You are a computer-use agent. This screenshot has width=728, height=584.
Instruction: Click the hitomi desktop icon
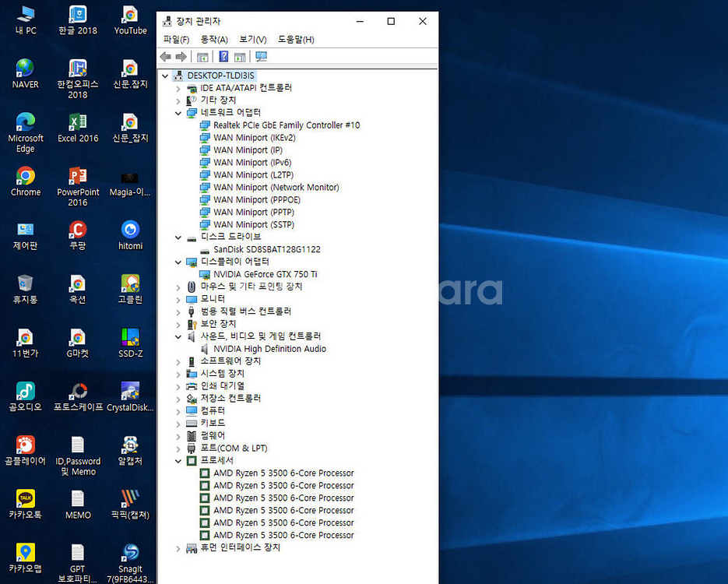coord(131,236)
